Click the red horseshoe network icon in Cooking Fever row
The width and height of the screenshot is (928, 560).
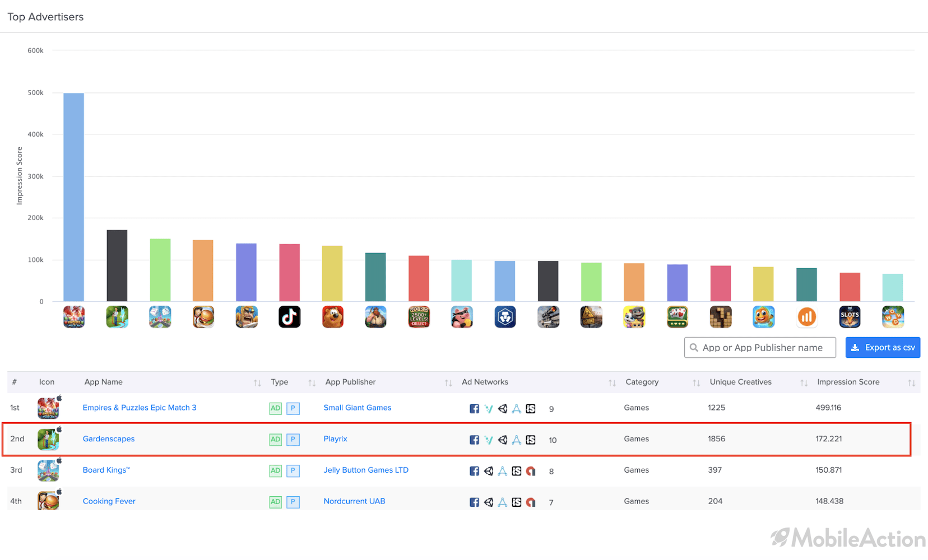click(531, 502)
